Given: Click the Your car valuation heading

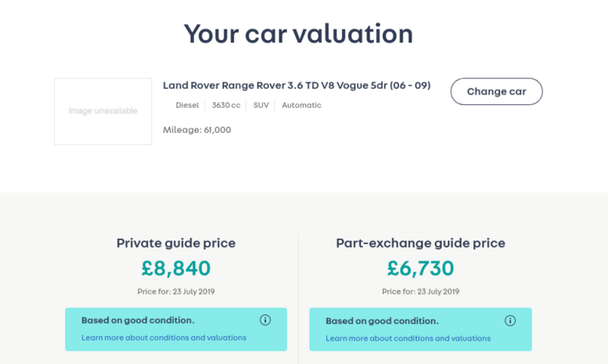Looking at the screenshot, I should tap(297, 34).
